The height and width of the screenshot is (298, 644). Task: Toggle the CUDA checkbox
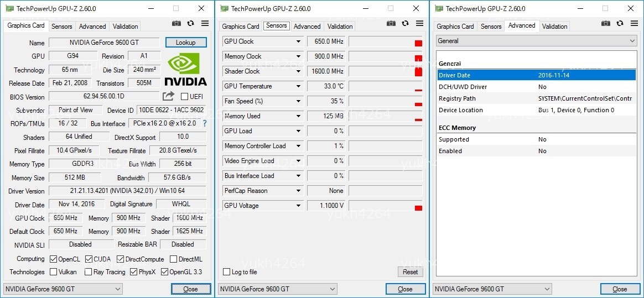click(x=89, y=259)
